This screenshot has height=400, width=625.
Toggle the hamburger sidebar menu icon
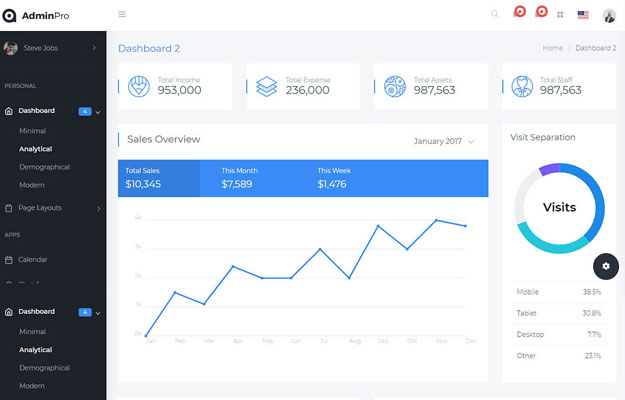122,14
